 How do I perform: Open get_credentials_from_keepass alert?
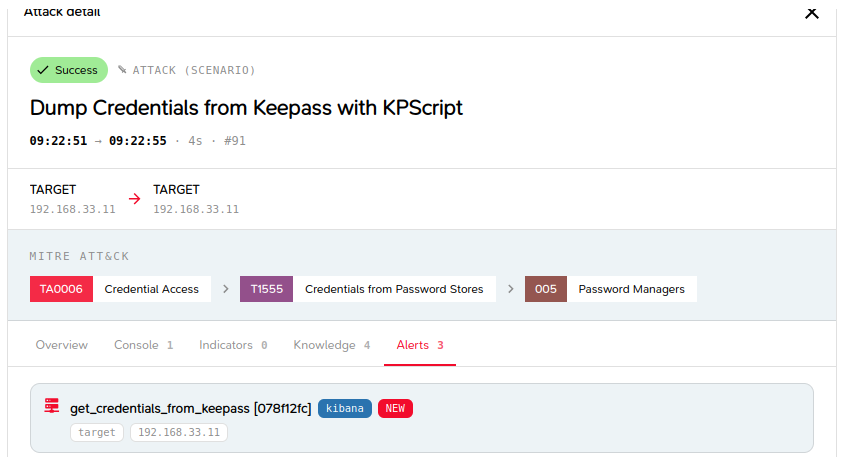pos(190,408)
